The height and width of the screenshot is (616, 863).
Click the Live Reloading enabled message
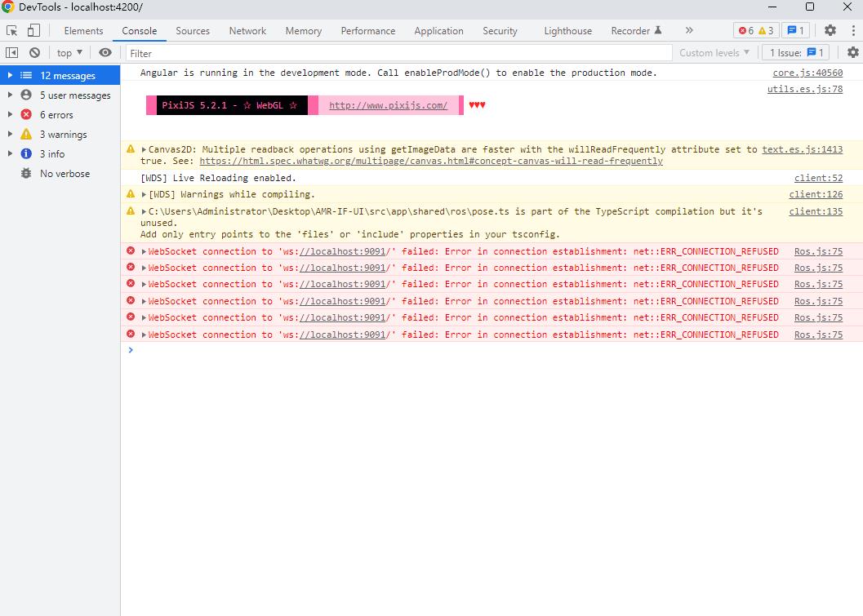(218, 178)
